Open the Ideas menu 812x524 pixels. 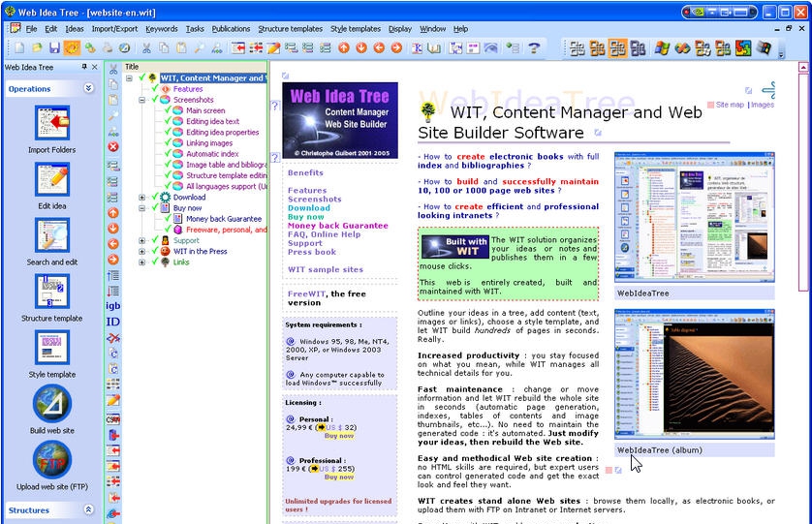coord(75,29)
